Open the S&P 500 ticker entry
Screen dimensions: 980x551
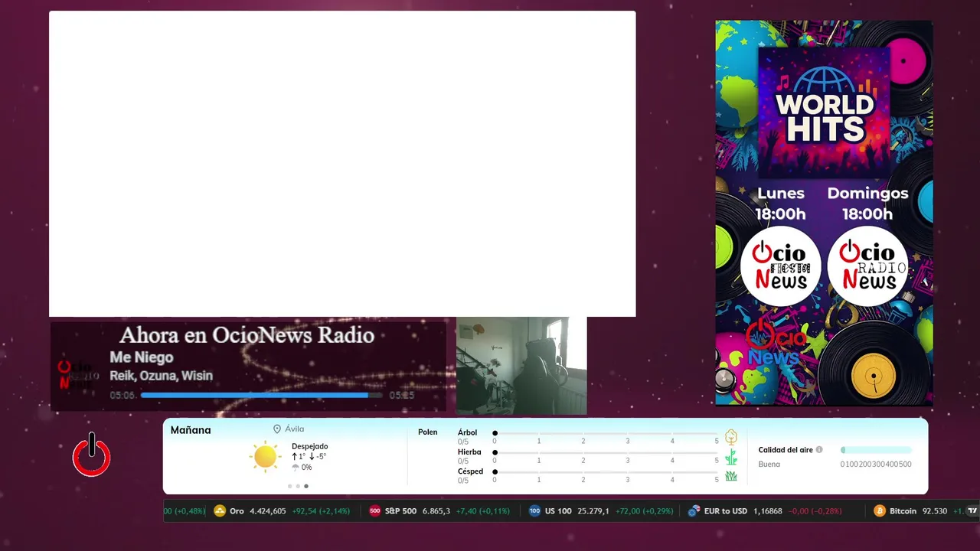point(439,511)
